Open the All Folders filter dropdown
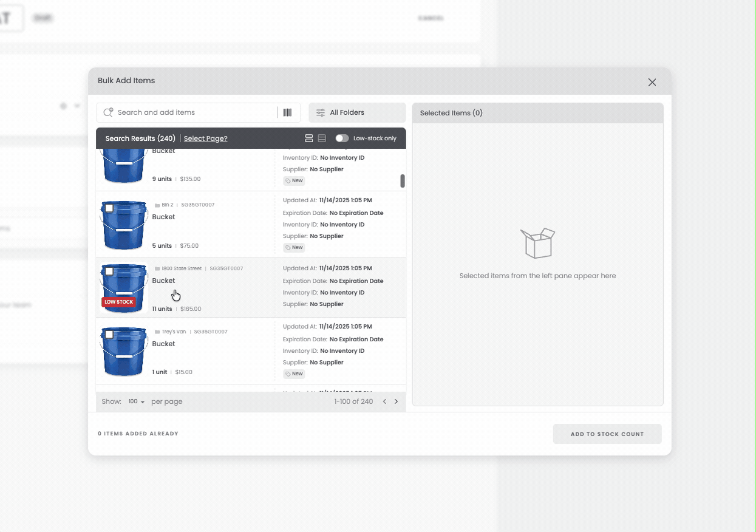This screenshot has width=756, height=532. [x=357, y=112]
